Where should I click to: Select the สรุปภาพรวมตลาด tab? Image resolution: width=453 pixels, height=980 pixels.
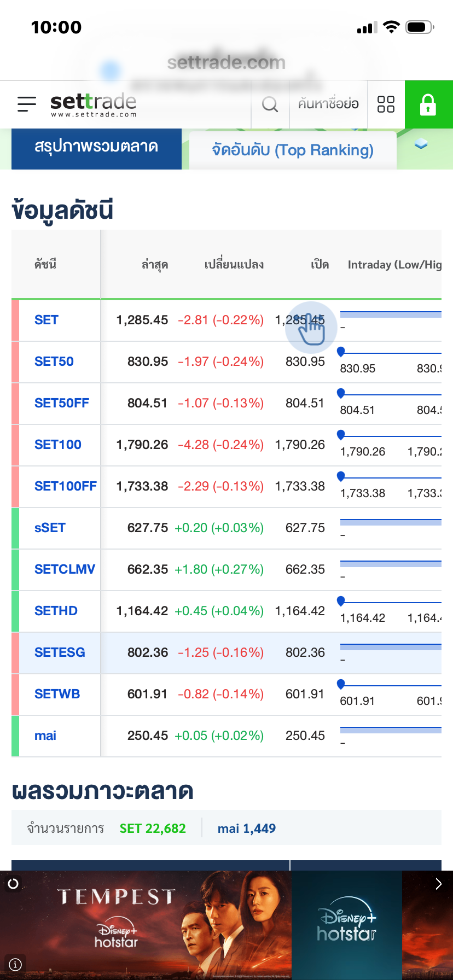tap(96, 148)
